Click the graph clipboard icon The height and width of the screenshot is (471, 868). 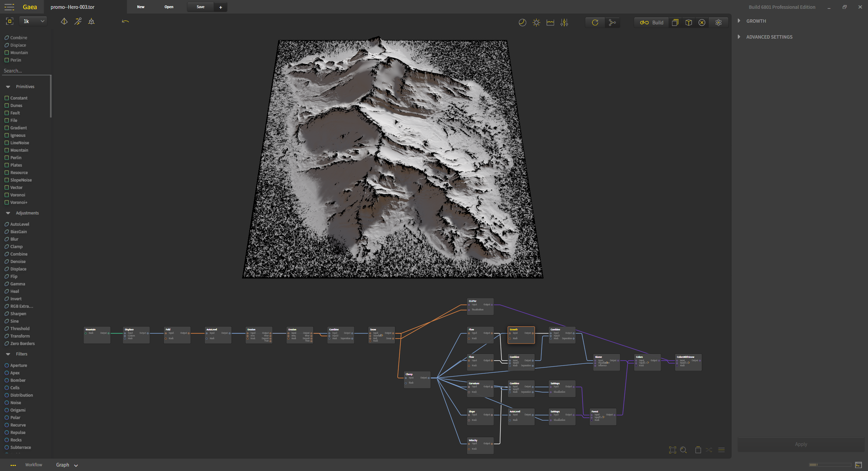point(698,450)
